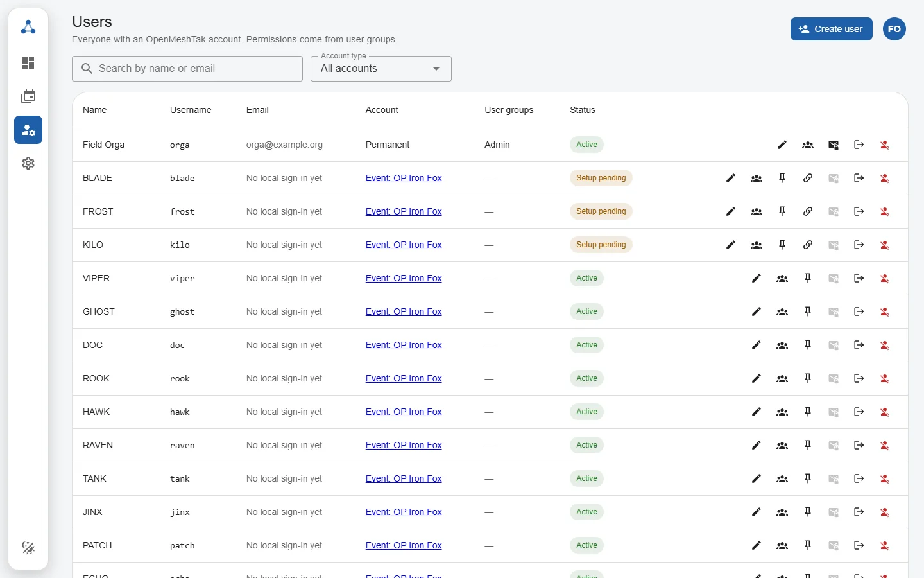The width and height of the screenshot is (924, 578).
Task: Open the dashboard from the sidebar
Action: [28, 63]
